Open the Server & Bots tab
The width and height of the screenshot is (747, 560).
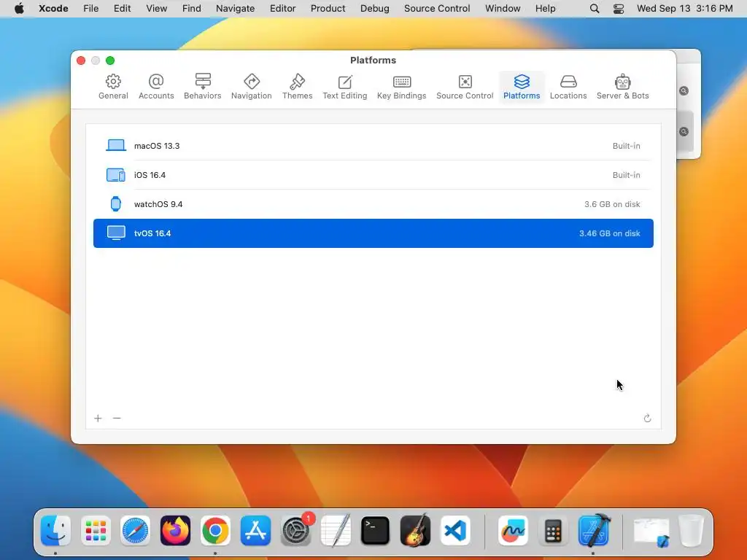pyautogui.click(x=623, y=87)
